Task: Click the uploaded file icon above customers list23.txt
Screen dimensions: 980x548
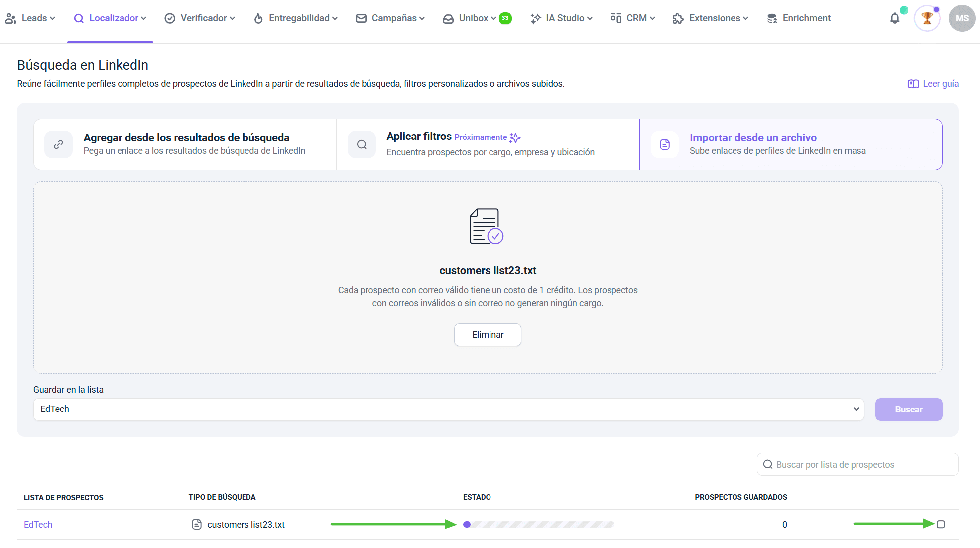Action: [x=487, y=226]
